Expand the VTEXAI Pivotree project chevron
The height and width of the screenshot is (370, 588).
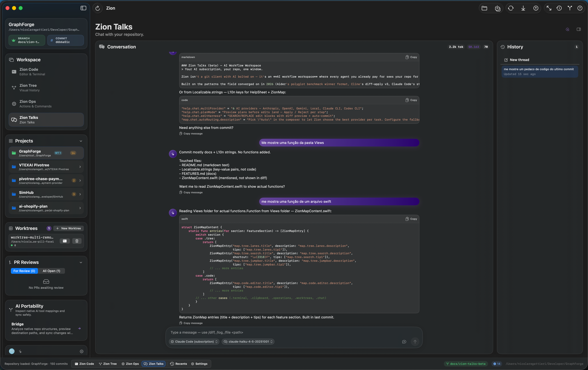80,167
